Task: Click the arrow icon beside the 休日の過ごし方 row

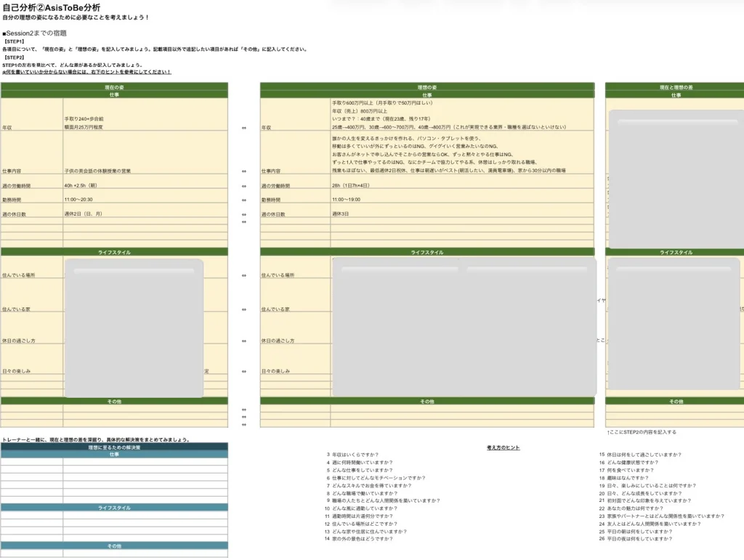Action: pyautogui.click(x=244, y=341)
